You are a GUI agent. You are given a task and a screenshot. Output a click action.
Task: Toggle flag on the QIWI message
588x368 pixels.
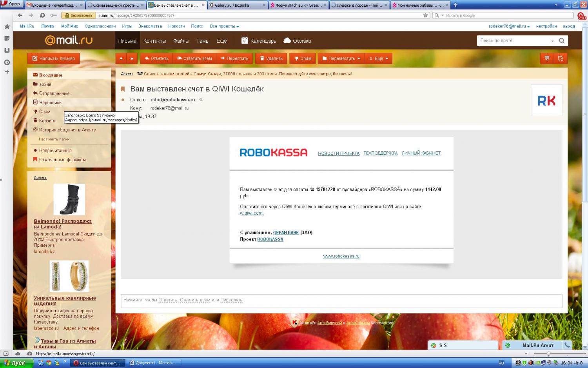click(x=123, y=89)
